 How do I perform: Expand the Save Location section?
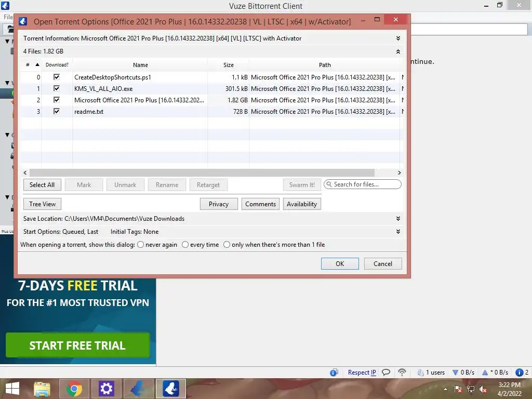click(x=398, y=219)
